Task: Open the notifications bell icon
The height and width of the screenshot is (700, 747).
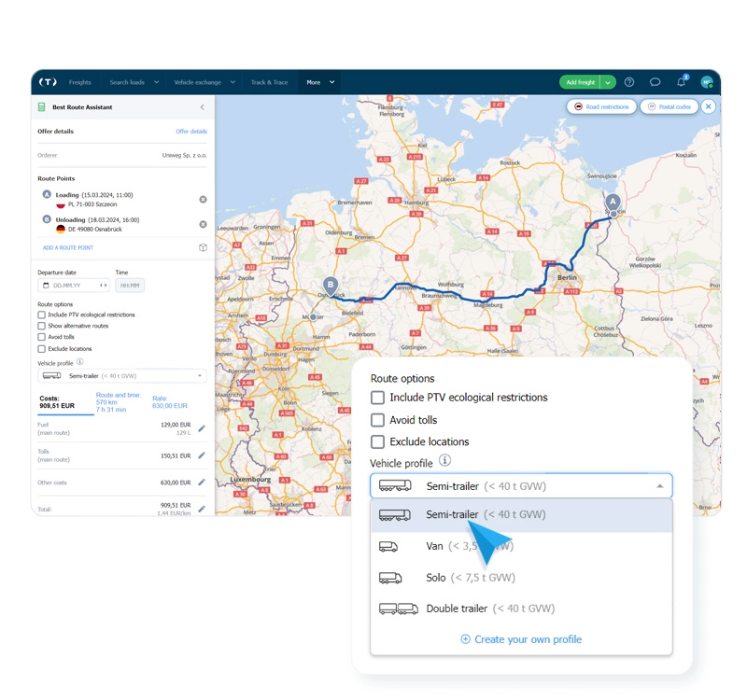Action: pyautogui.click(x=682, y=82)
